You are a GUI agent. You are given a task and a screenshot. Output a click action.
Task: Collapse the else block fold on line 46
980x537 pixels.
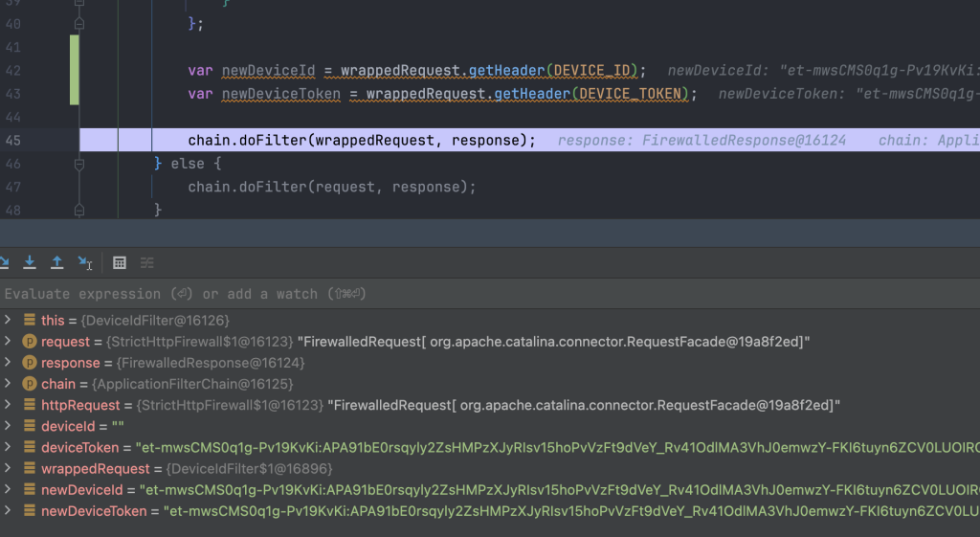78,164
